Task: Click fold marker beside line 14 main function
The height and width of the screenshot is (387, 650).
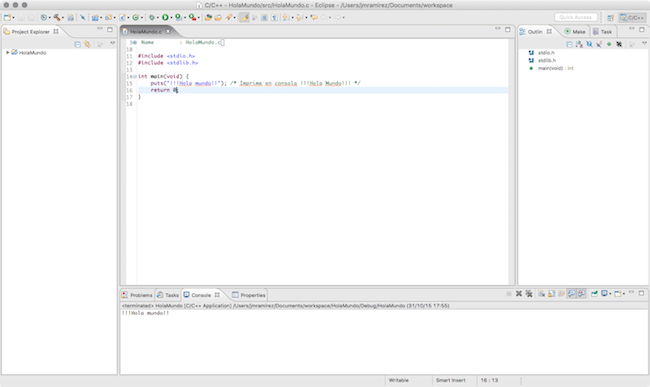Action: 135,77
